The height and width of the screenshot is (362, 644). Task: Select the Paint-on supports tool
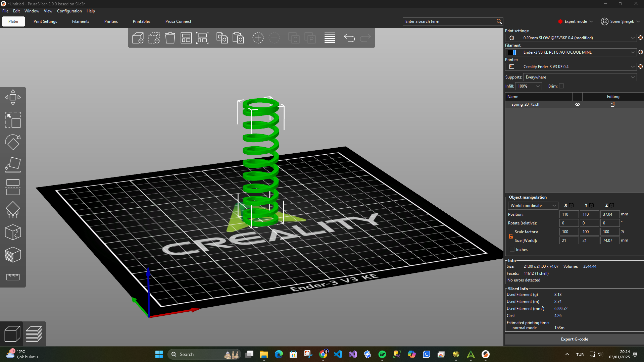click(x=13, y=210)
